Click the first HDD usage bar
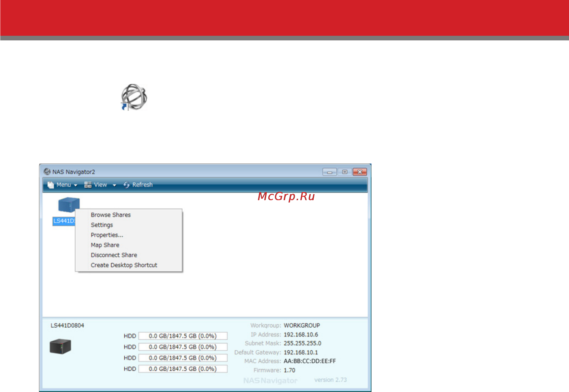The image size is (569, 392). pyautogui.click(x=183, y=336)
